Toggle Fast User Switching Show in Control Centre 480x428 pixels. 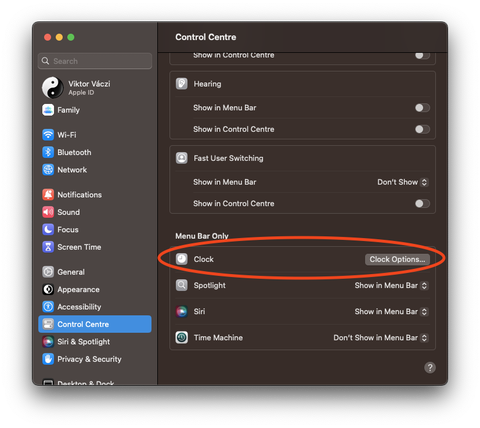click(422, 203)
